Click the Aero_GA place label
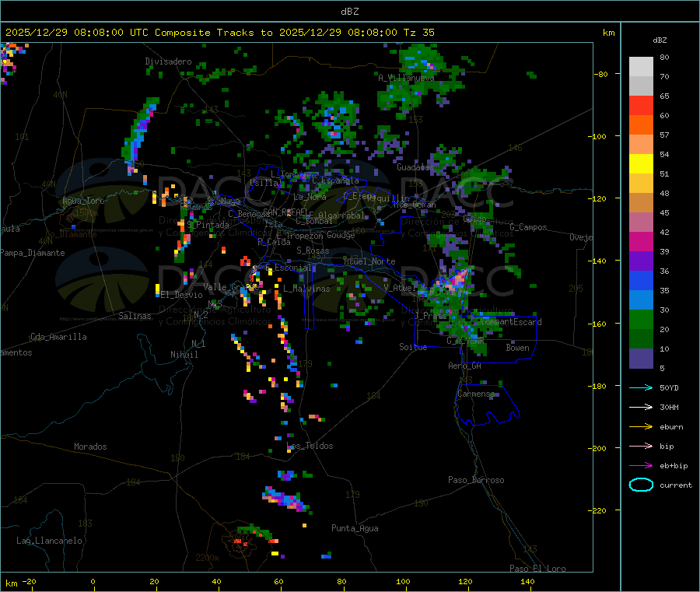Screen dimensions: 700x592 point(465,366)
